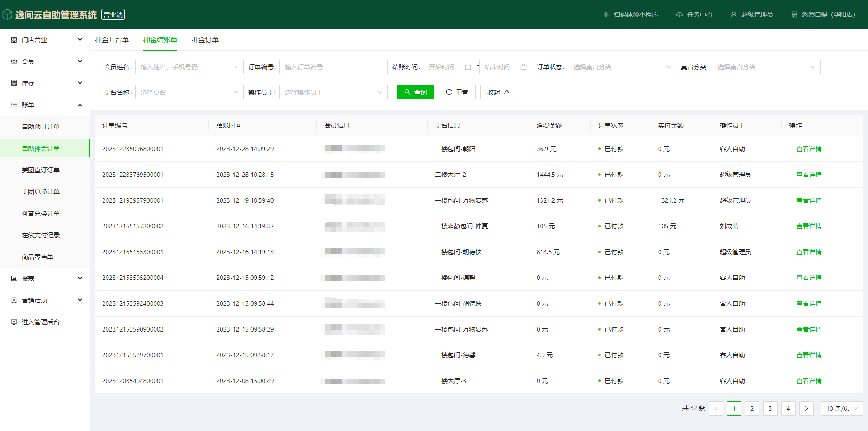Expand the 营销活动 menu chevron
This screenshot has height=431, width=868.
click(x=80, y=300)
